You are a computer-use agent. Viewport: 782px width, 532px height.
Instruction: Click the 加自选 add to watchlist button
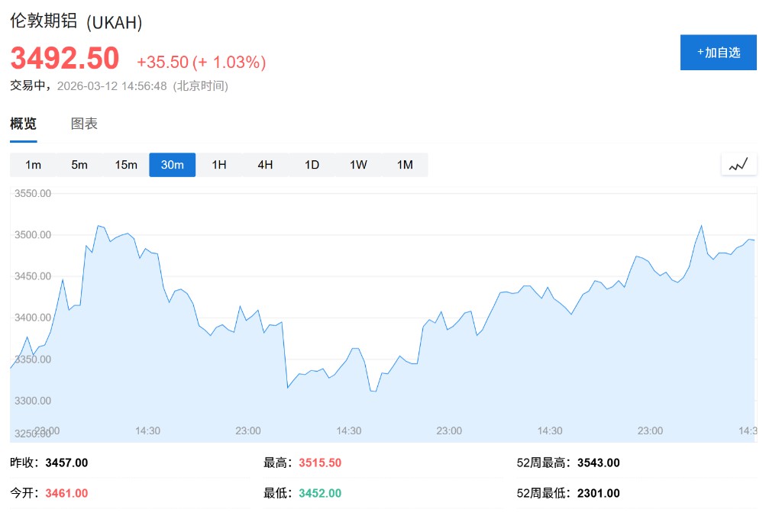click(x=718, y=52)
